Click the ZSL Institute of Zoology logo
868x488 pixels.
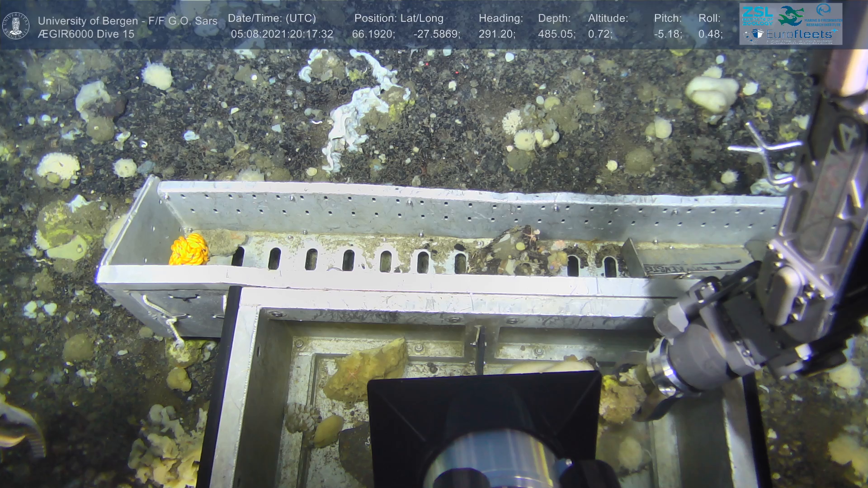pyautogui.click(x=757, y=15)
